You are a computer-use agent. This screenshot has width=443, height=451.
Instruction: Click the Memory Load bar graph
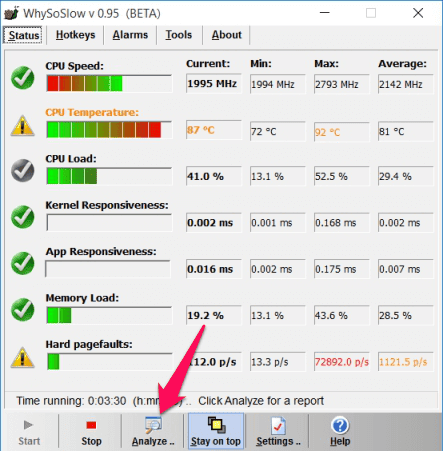[x=109, y=315]
